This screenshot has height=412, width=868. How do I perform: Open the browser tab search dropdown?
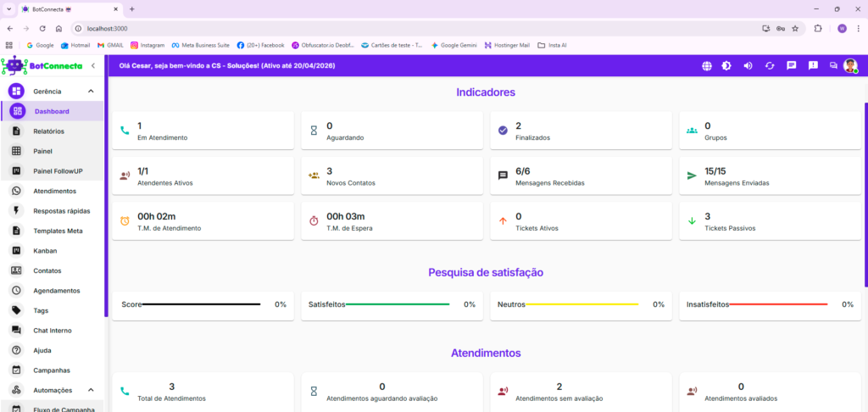pos(8,9)
